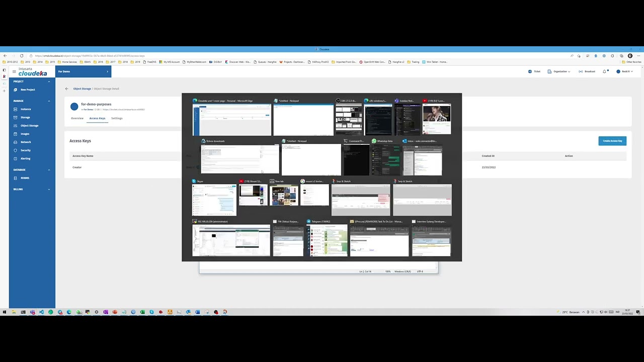Open the Alerting sidebar item
The height and width of the screenshot is (362, 644).
25,158
